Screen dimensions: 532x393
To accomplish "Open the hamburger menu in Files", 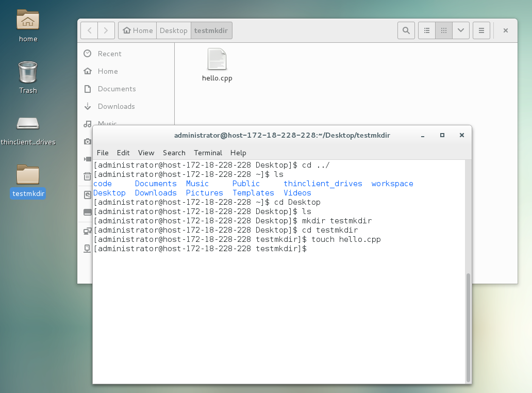I will 481,30.
